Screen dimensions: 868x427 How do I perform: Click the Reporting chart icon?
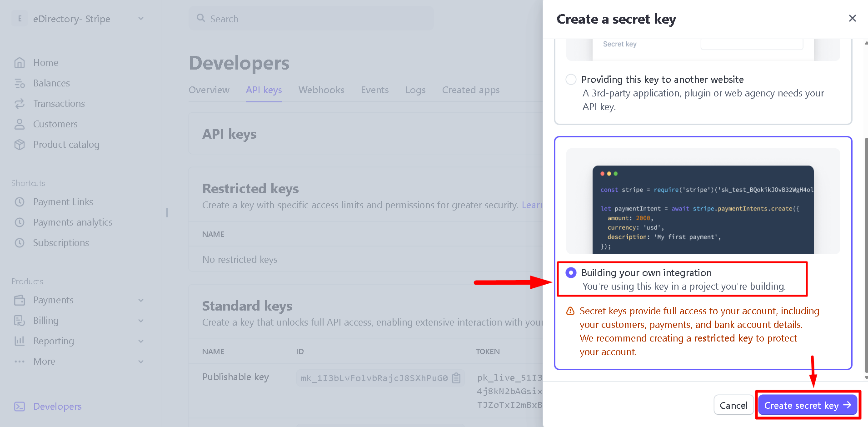click(x=20, y=341)
